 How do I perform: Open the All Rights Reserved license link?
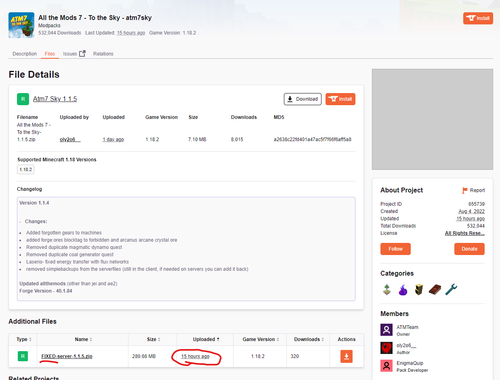[x=465, y=233]
